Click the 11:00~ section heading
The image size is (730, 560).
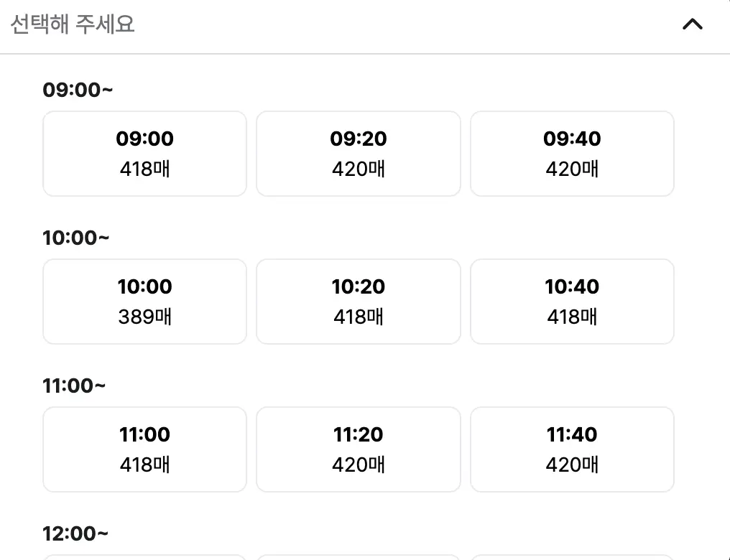click(x=74, y=386)
